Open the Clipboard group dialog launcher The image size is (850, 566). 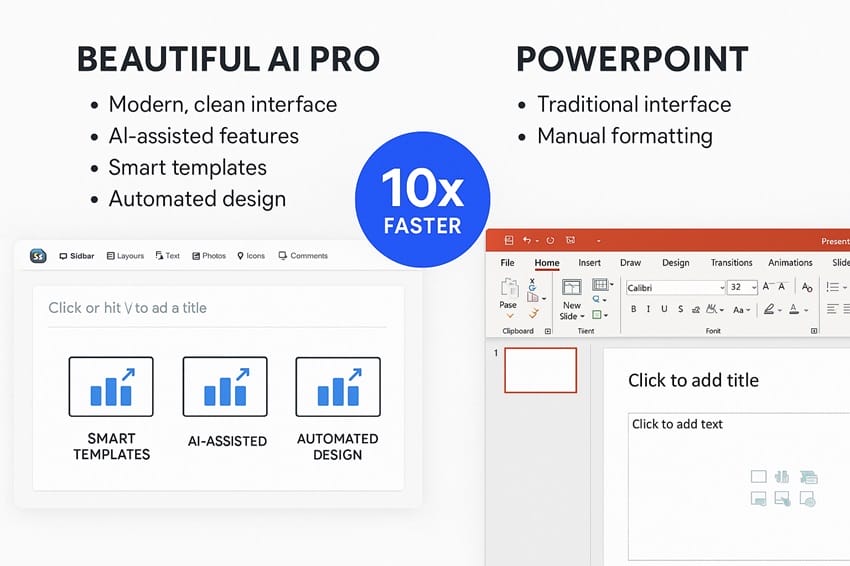click(x=548, y=331)
